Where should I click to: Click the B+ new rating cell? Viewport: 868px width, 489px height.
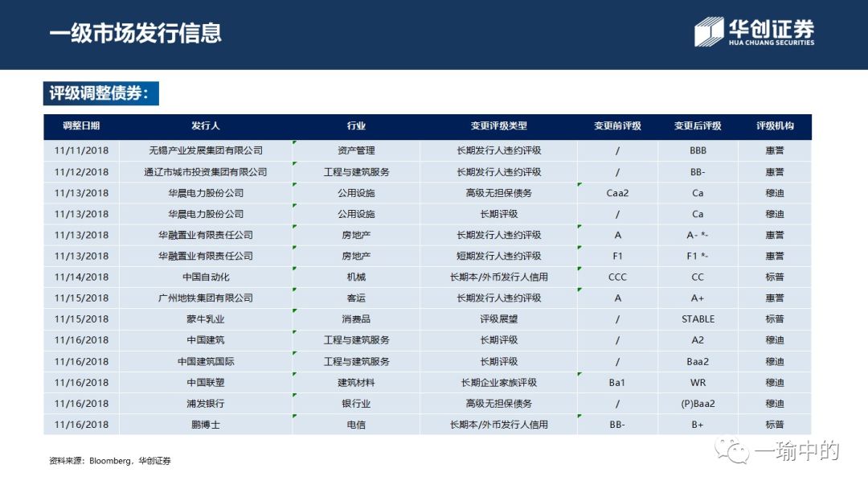pyautogui.click(x=698, y=425)
